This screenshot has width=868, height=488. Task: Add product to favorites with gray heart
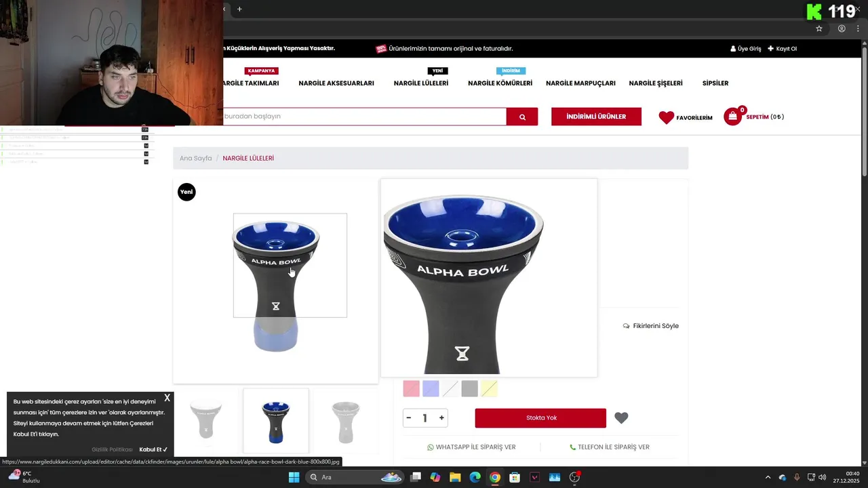coord(621,418)
